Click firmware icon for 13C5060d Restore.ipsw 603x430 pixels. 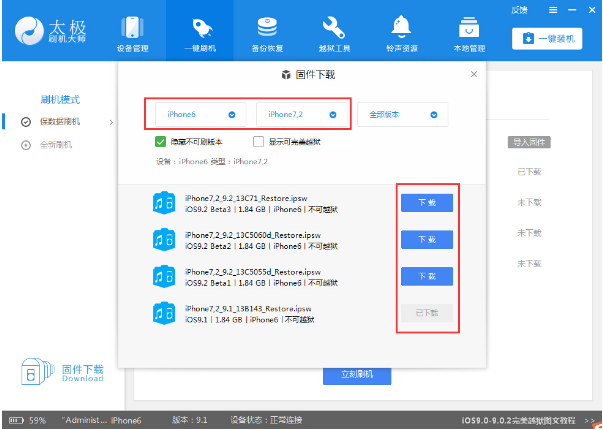[x=164, y=240]
